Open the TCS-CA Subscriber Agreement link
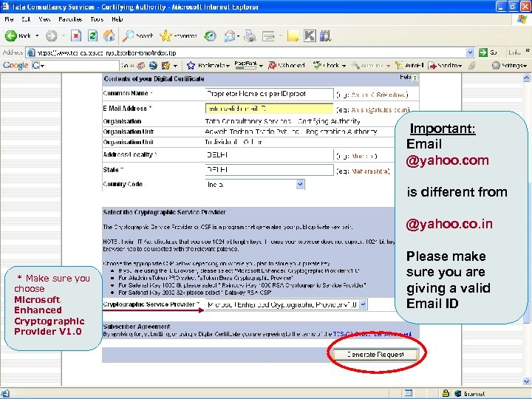This screenshot has height=399, width=532. coord(372,334)
